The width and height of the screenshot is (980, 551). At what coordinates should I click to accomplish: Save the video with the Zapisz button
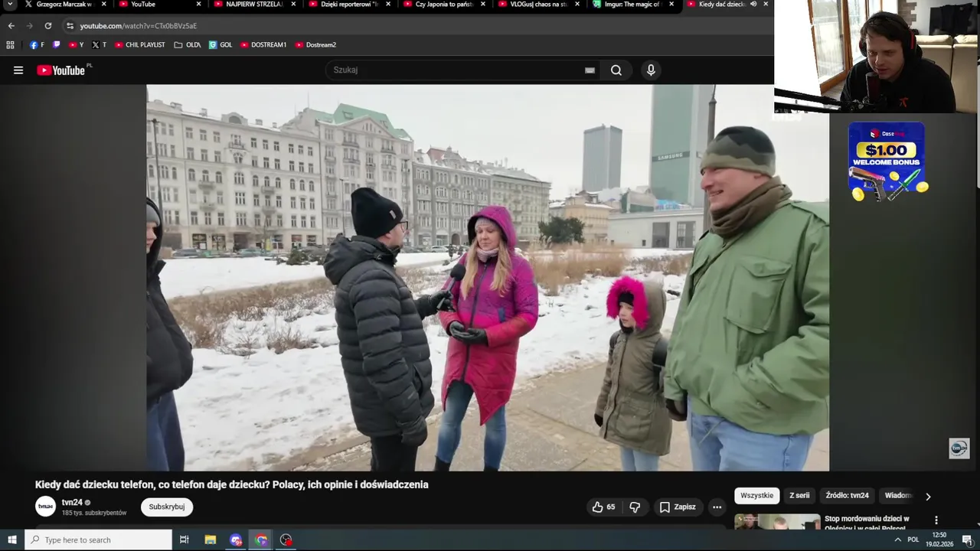click(x=678, y=507)
